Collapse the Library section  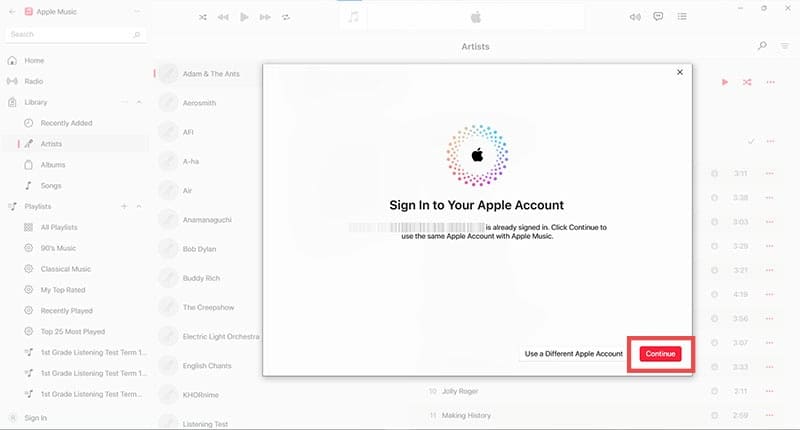pos(139,102)
